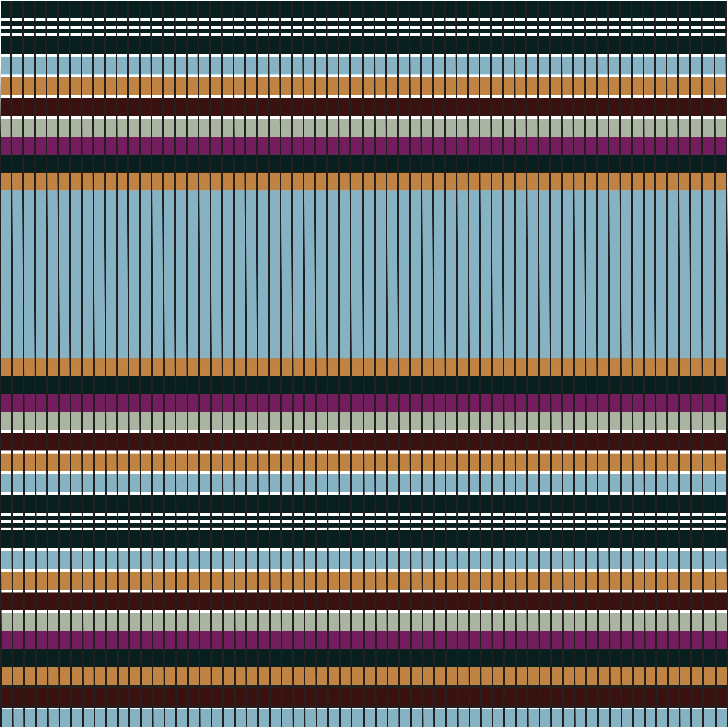
Task: Click the bottommost orange stripe
Action: (x=369, y=676)
